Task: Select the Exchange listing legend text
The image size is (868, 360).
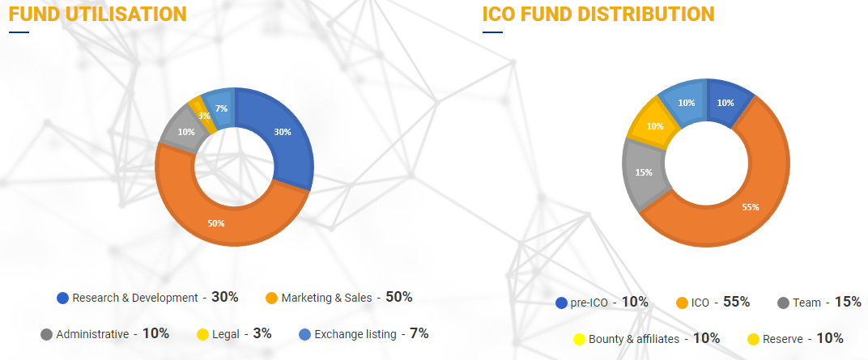Action: pos(355,334)
